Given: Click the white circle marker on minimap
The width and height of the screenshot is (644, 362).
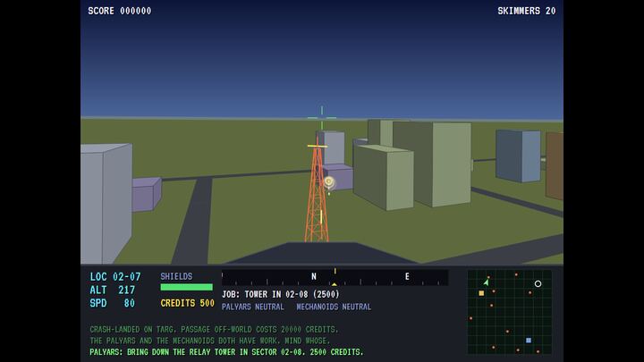Looking at the screenshot, I should click(538, 283).
